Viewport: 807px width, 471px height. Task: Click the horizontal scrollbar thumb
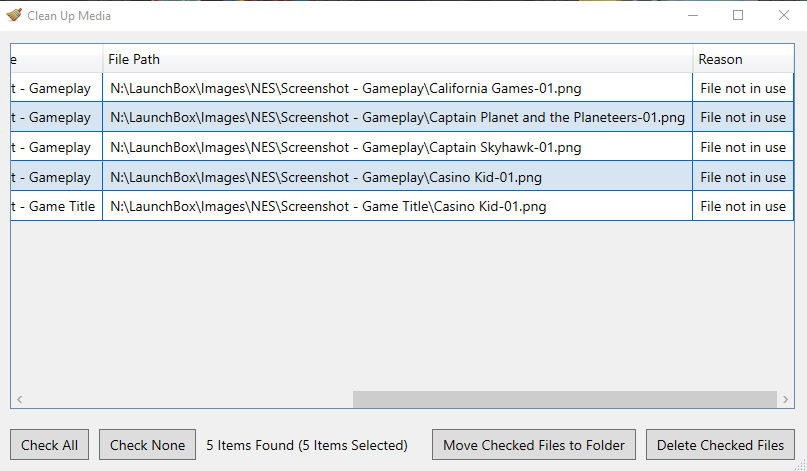[565, 399]
